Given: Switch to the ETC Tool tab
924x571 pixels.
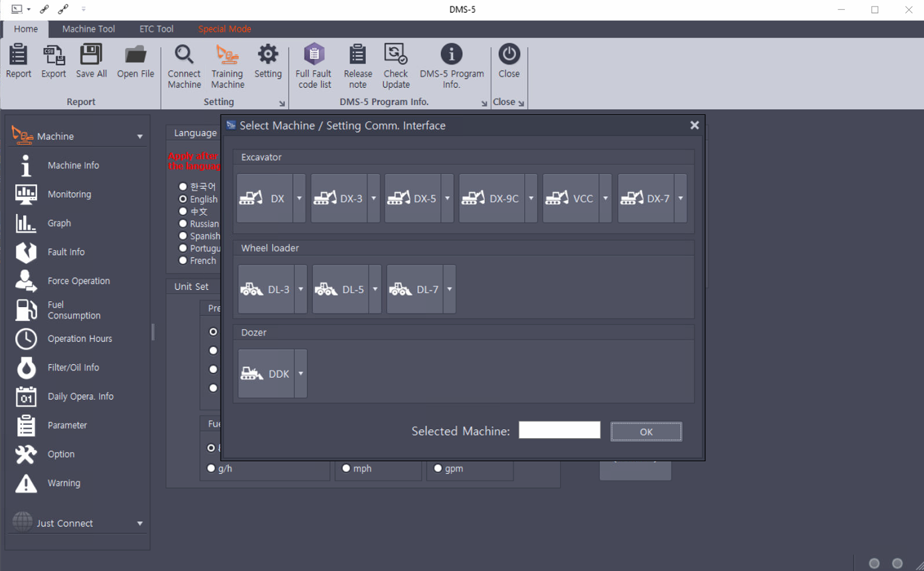Looking at the screenshot, I should 156,29.
